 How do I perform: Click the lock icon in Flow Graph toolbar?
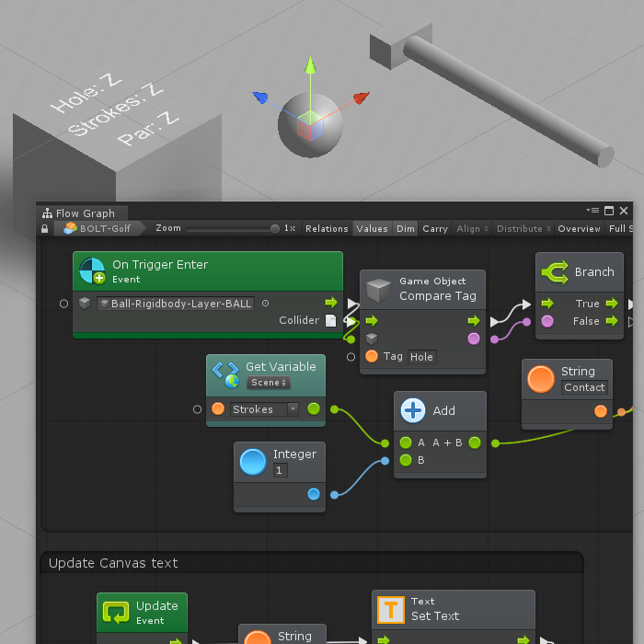click(44, 229)
